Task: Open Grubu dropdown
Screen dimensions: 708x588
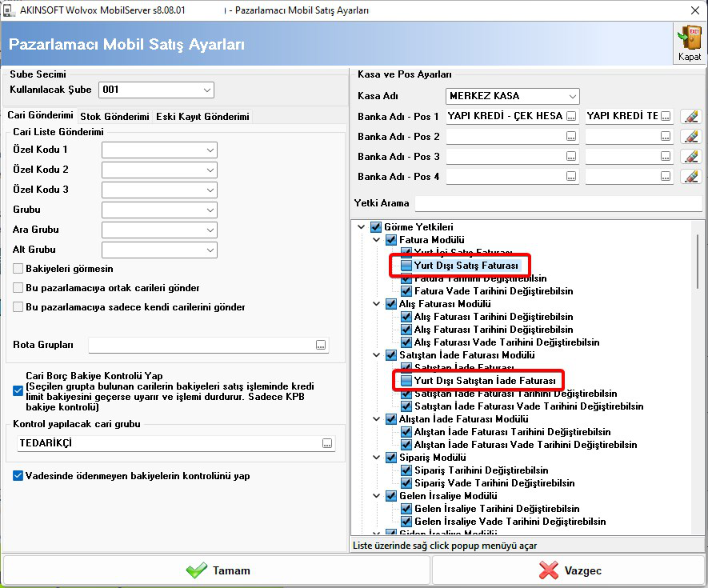Action: pyautogui.click(x=210, y=210)
